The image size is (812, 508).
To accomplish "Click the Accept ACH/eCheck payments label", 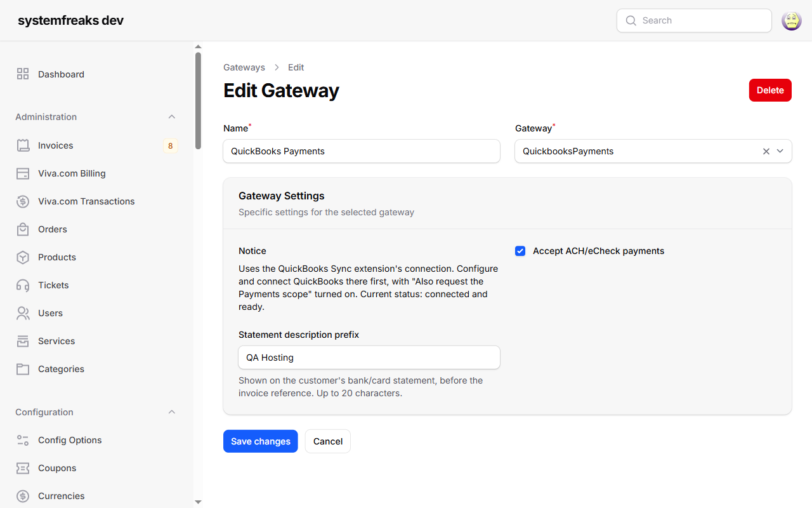I will point(598,251).
